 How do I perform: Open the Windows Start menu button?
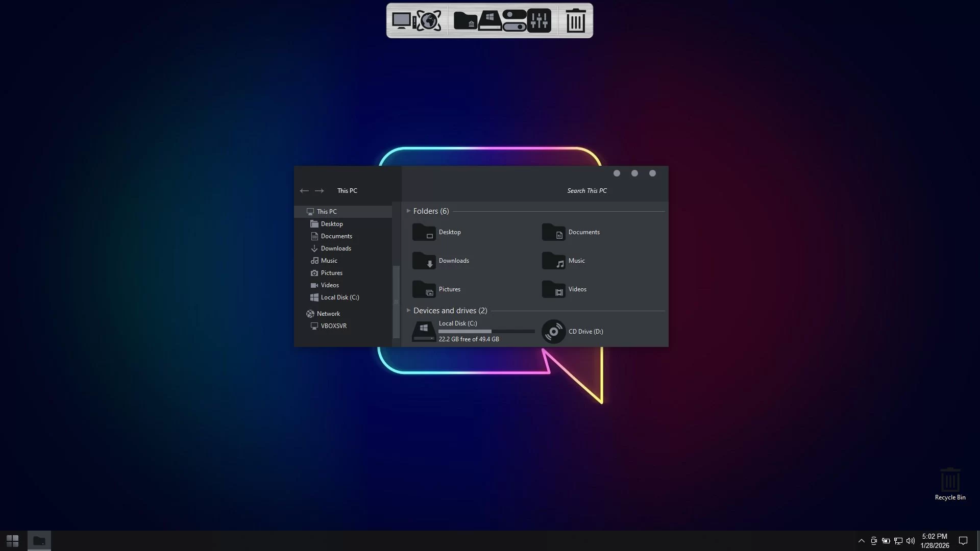pos(13,541)
